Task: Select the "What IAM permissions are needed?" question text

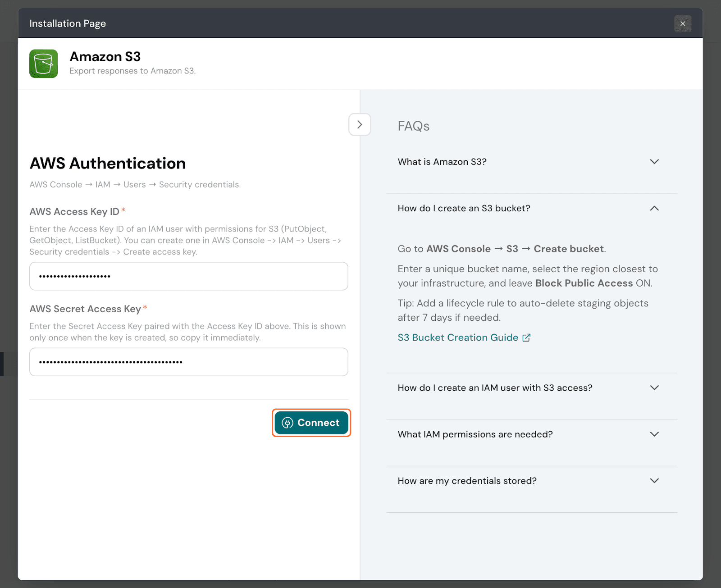Action: [x=475, y=434]
